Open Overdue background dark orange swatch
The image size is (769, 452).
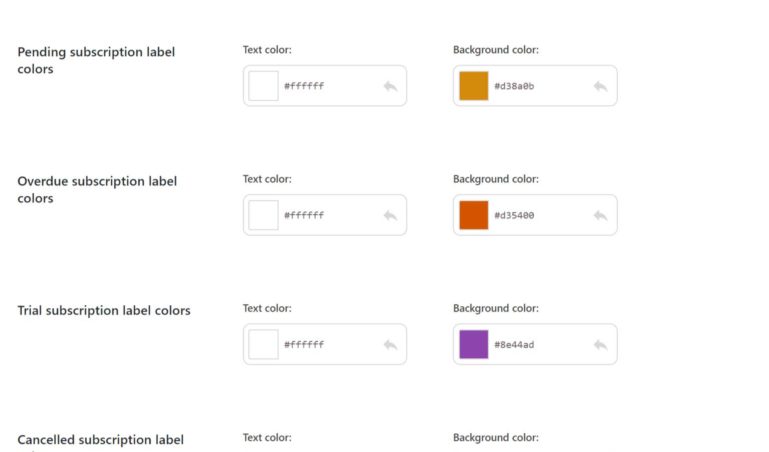click(473, 215)
